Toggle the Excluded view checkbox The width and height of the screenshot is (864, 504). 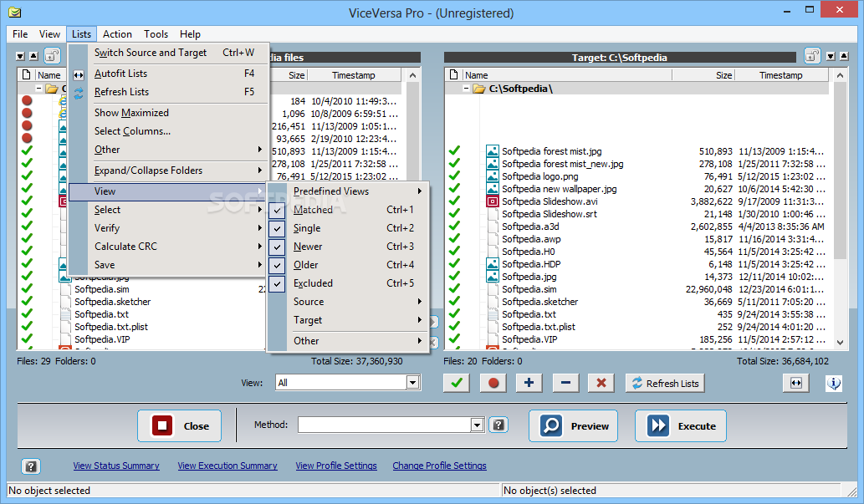pyautogui.click(x=277, y=283)
